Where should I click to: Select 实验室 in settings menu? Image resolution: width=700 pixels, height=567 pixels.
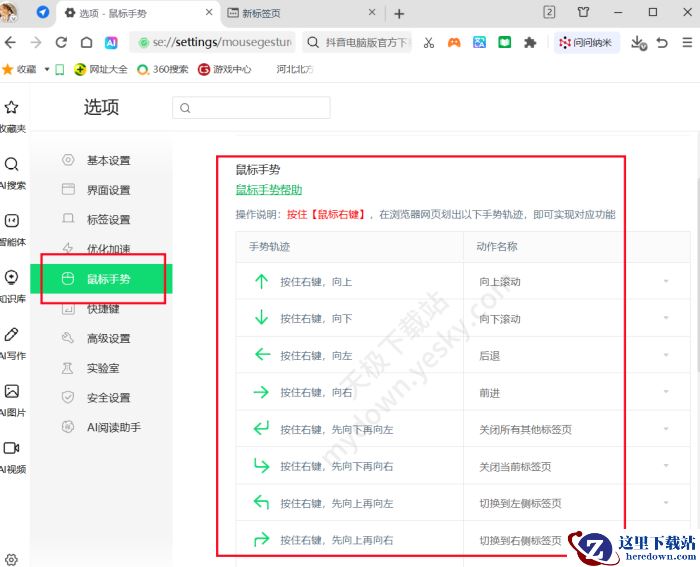(x=101, y=368)
